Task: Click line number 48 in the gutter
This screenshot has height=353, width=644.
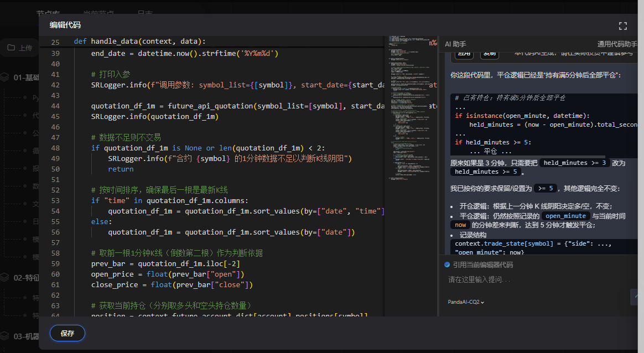Action: click(x=55, y=148)
